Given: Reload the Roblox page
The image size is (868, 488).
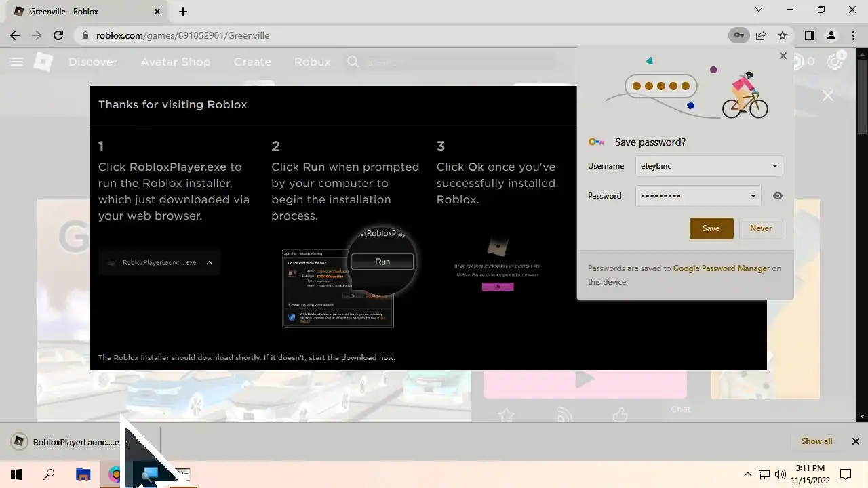Looking at the screenshot, I should tap(58, 35).
